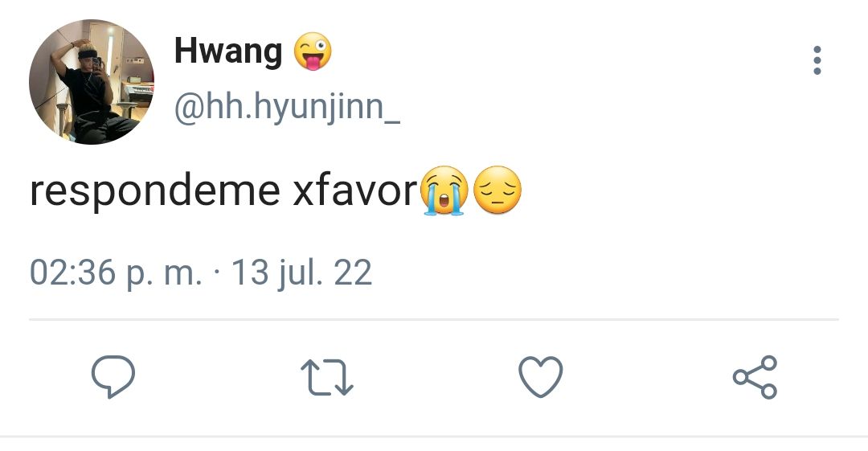
Task: Click the @ symbol in the username
Action: (x=190, y=108)
